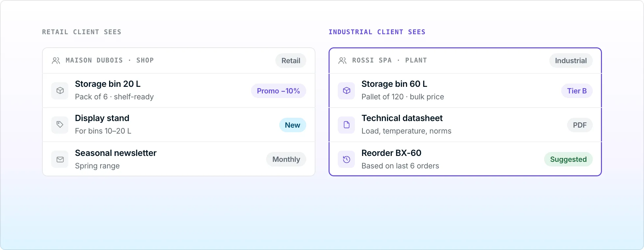Click the New badge on Display stand
Viewport: 644px width, 250px height.
292,125
